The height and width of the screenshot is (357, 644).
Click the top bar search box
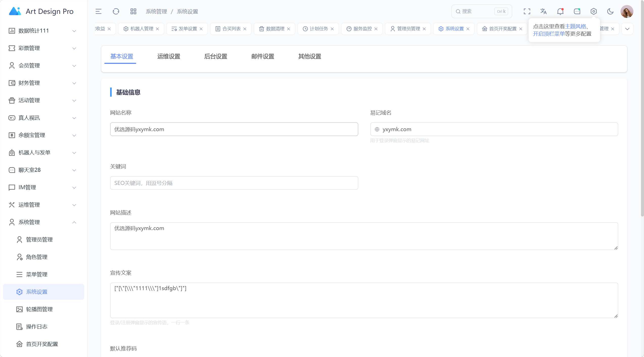(x=482, y=11)
